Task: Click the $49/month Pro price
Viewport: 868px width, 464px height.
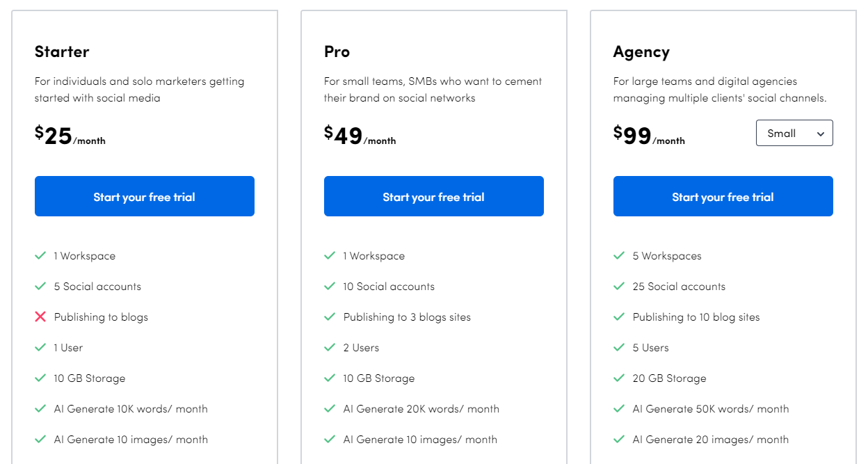Action: tap(360, 135)
